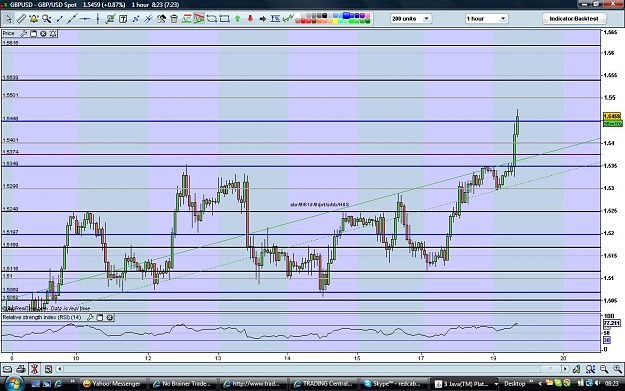Pick the red color swatch in palette
Viewport: 625px width, 391px height.
[x=303, y=21]
